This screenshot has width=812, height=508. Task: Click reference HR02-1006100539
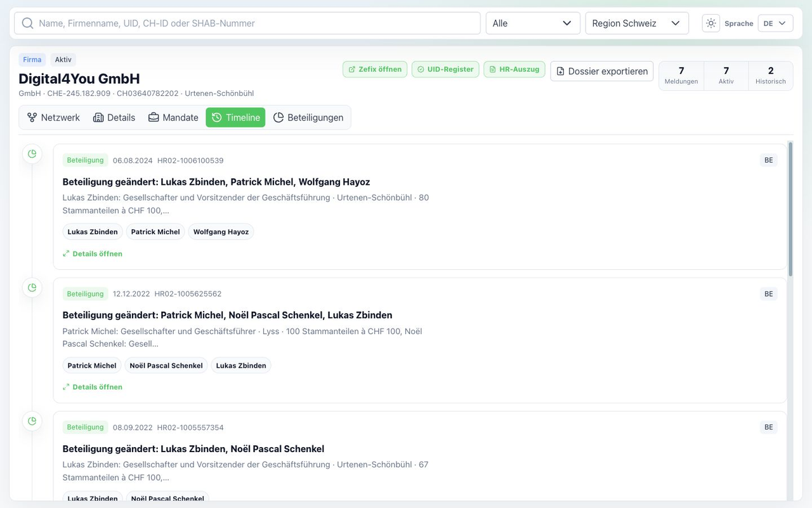190,161
